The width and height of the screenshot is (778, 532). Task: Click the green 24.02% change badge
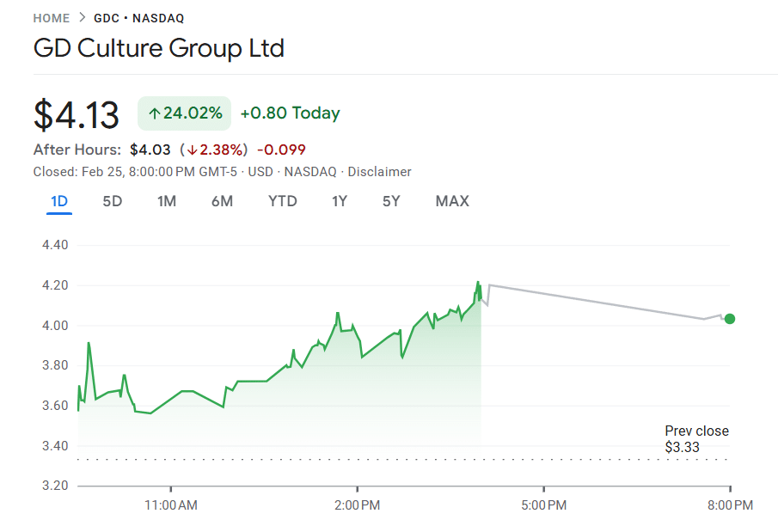(x=184, y=113)
